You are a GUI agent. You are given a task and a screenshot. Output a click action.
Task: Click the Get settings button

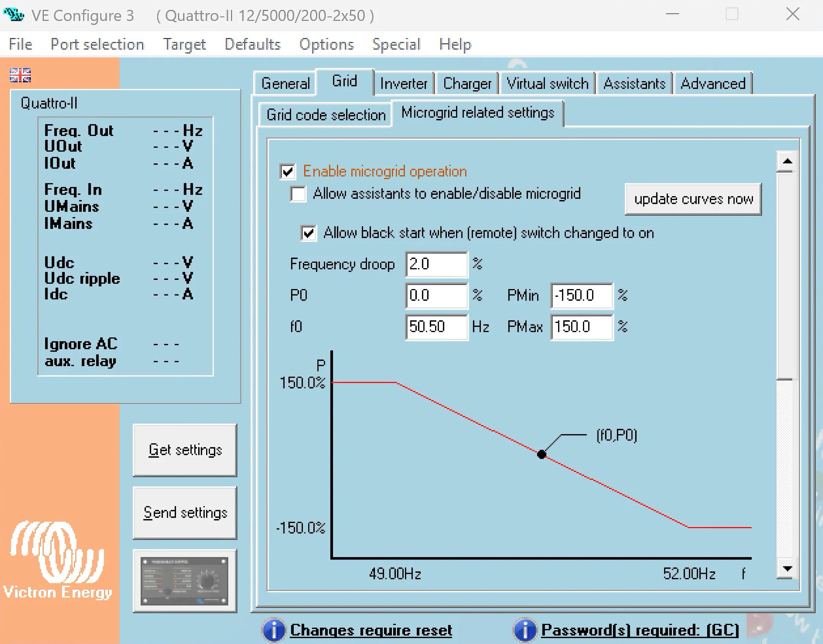point(185,450)
